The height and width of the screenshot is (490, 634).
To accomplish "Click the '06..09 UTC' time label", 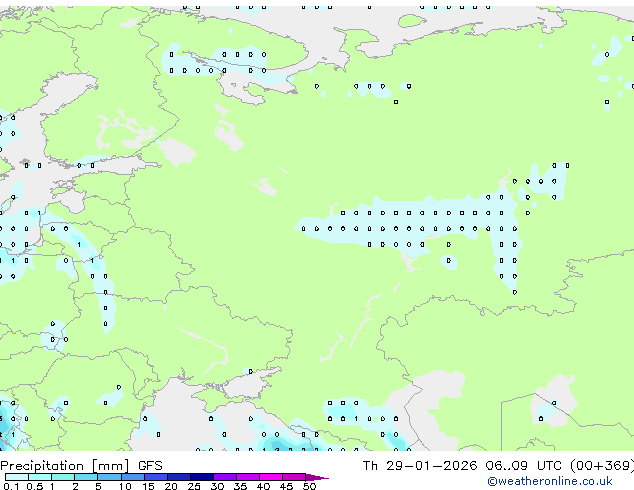I will 524,466.
